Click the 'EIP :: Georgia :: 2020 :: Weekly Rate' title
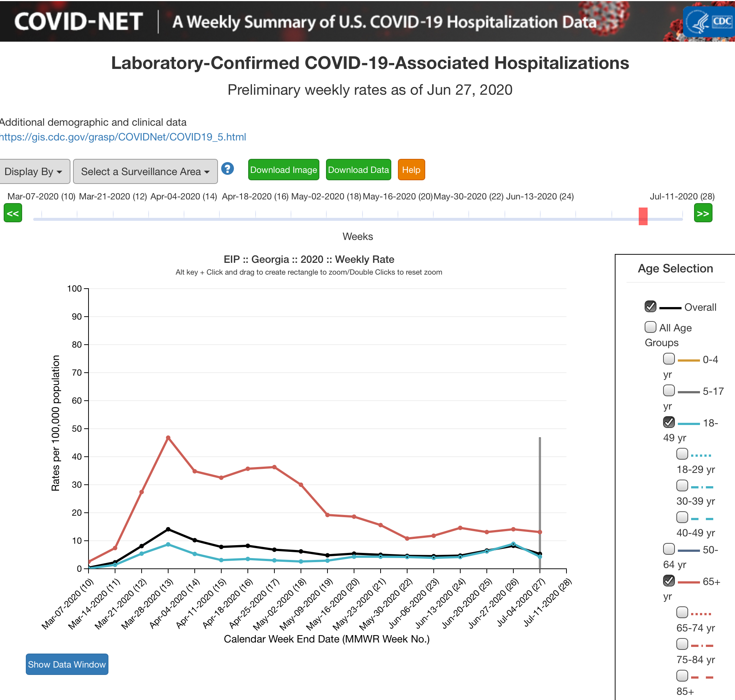This screenshot has height=700, width=735. tap(309, 260)
